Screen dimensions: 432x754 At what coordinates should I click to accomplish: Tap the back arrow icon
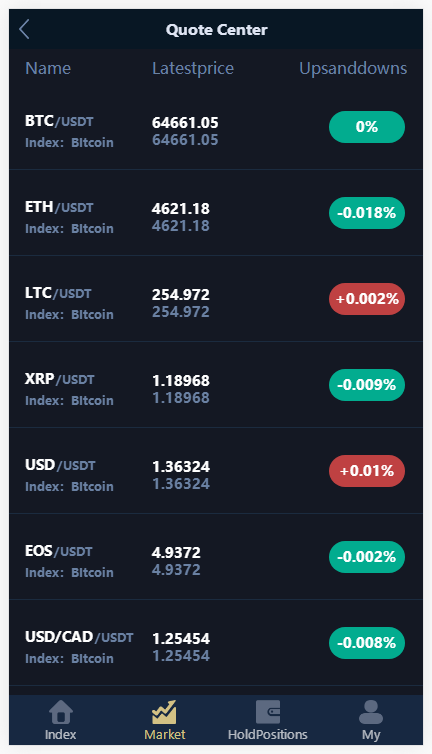tap(25, 29)
